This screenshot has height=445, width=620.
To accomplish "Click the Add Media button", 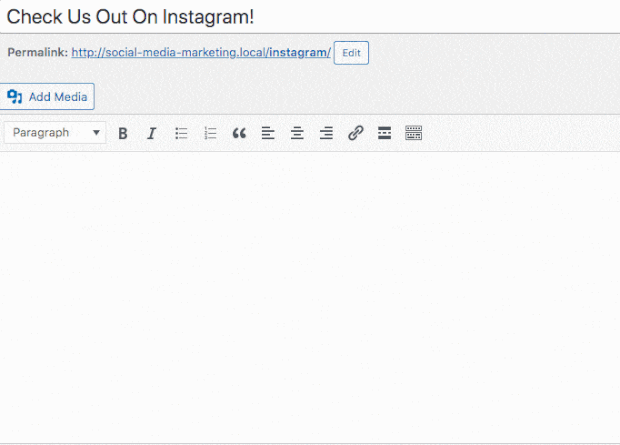I will click(x=47, y=97).
